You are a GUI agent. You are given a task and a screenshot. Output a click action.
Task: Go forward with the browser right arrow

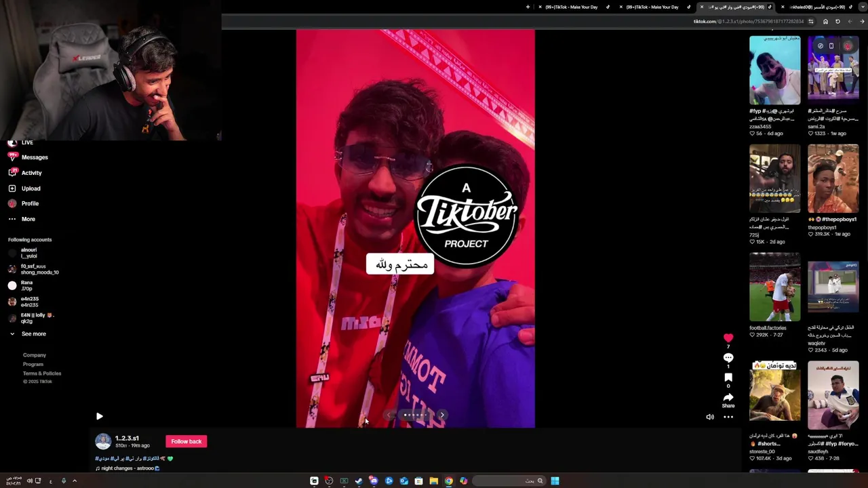[862, 22]
